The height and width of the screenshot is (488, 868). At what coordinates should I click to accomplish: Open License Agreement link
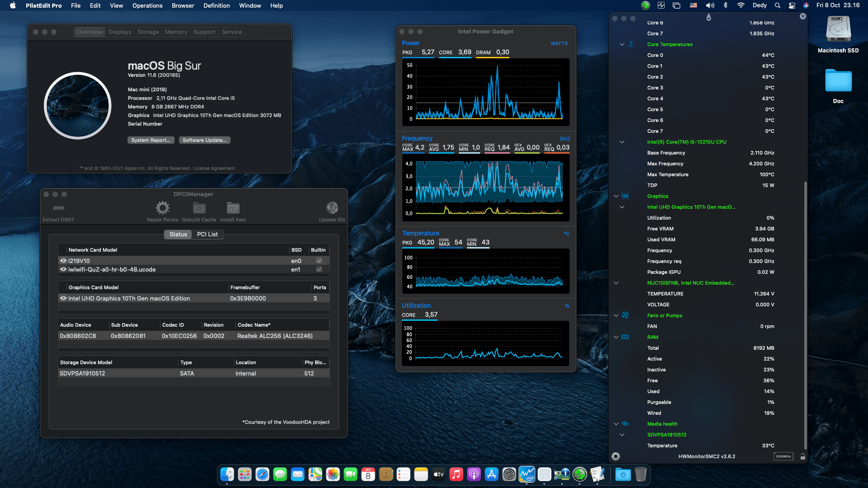coord(214,168)
